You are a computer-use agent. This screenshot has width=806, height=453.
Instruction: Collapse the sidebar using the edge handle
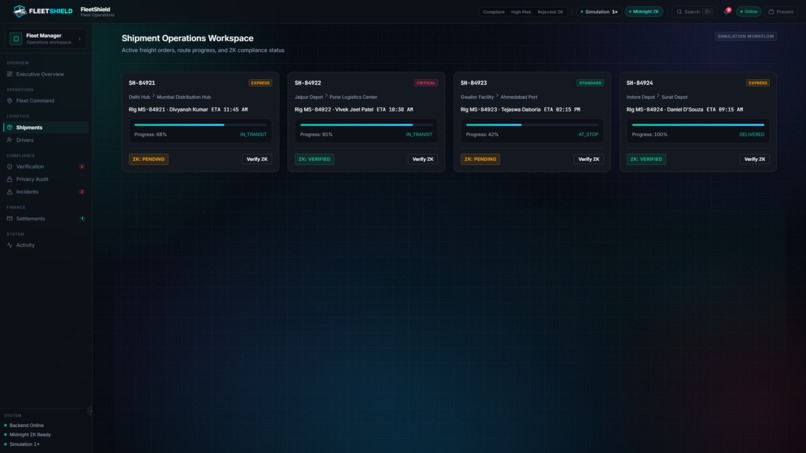pos(90,411)
